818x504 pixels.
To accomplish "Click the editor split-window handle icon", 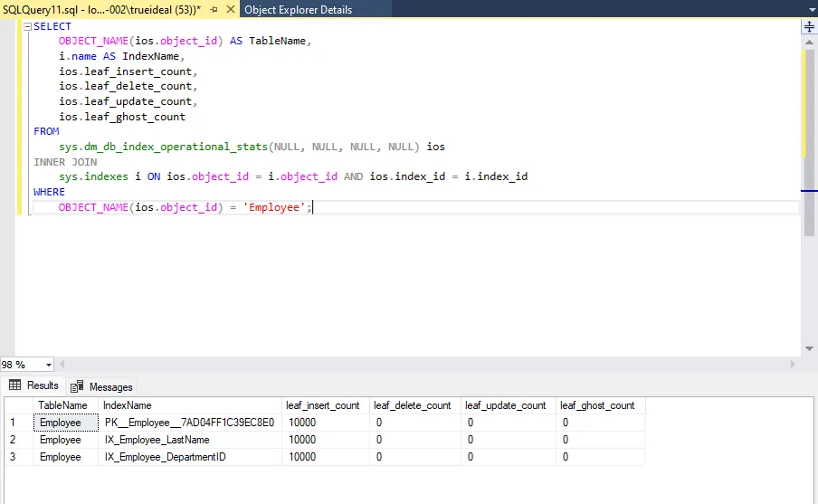I will 809,27.
